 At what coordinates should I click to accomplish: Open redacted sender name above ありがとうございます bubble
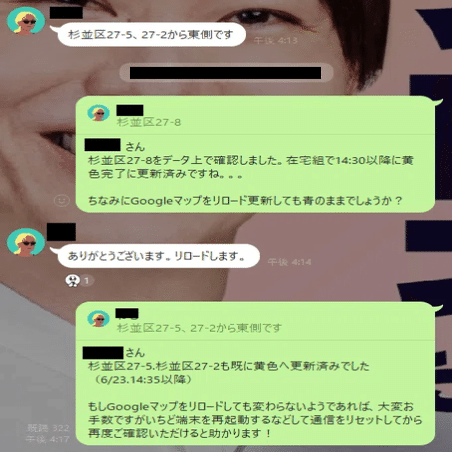pos(61,232)
